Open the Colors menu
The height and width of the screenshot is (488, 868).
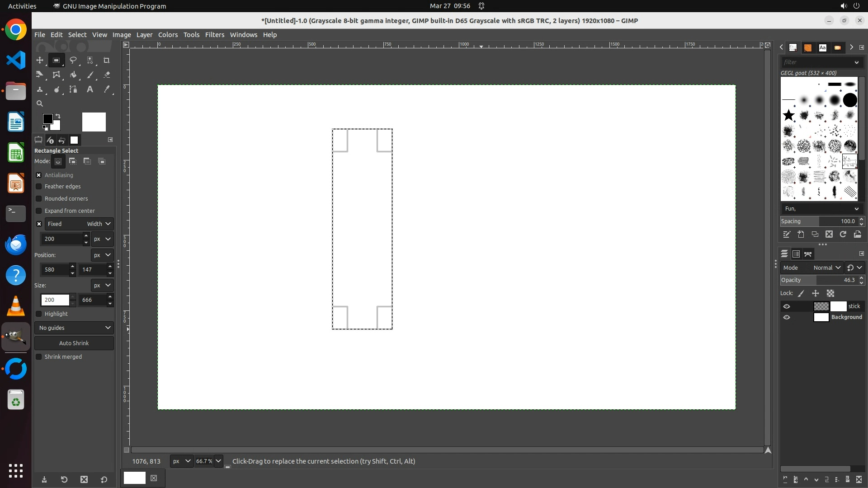[x=168, y=35]
